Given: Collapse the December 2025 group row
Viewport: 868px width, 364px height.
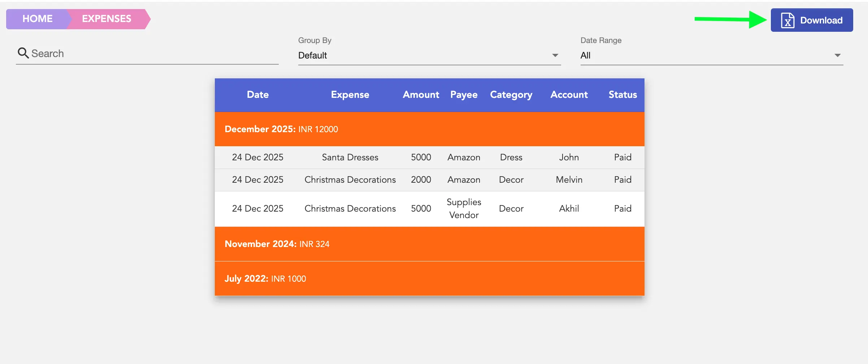Looking at the screenshot, I should tap(430, 129).
